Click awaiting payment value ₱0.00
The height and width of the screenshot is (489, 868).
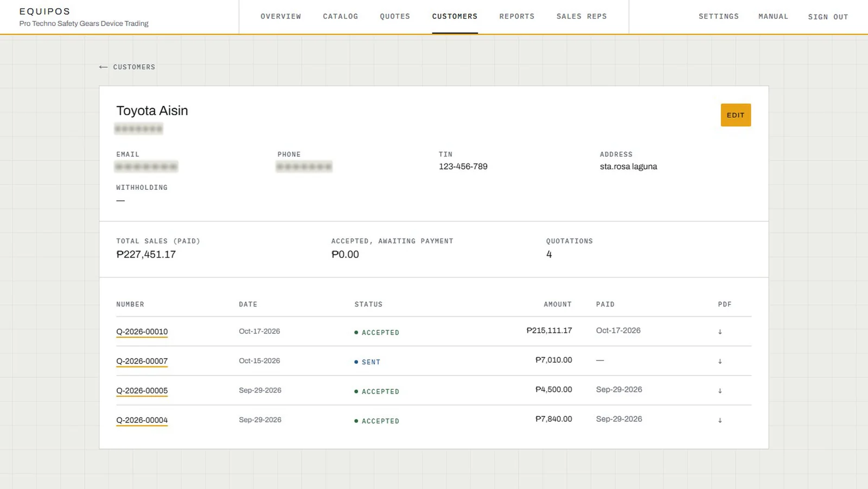tap(345, 254)
